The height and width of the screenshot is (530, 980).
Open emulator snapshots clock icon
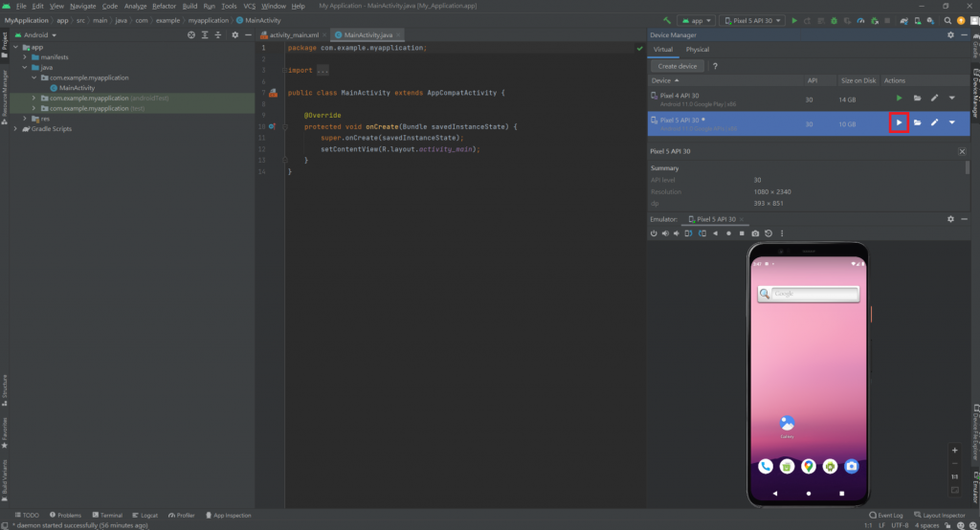768,233
